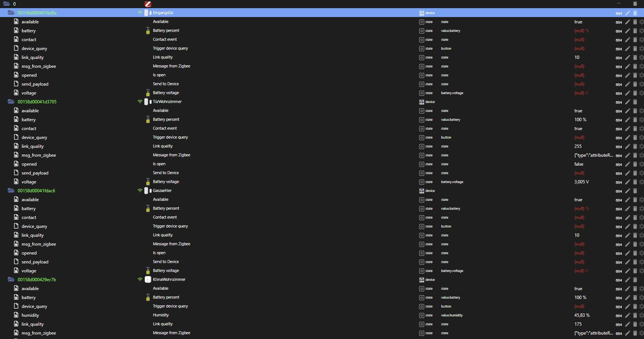This screenshot has width=644, height=339.
Task: Edit Gaszaehler's Is open state
Action: click(628, 253)
